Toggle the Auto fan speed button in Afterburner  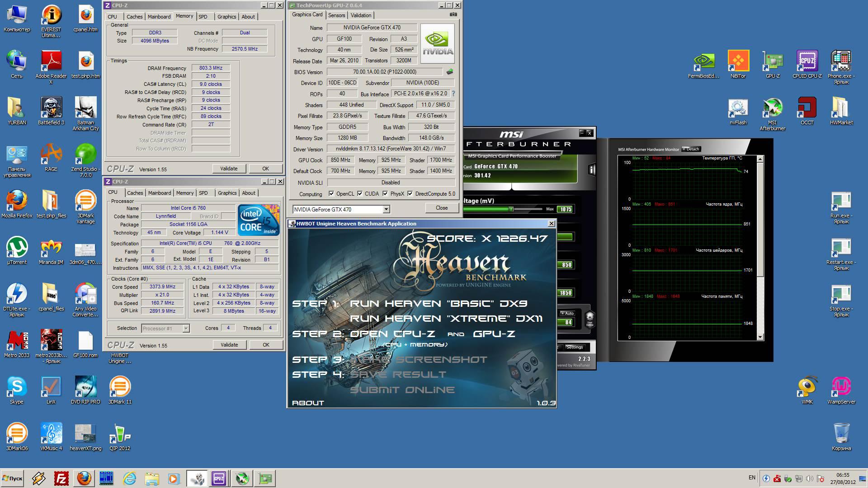tap(567, 313)
